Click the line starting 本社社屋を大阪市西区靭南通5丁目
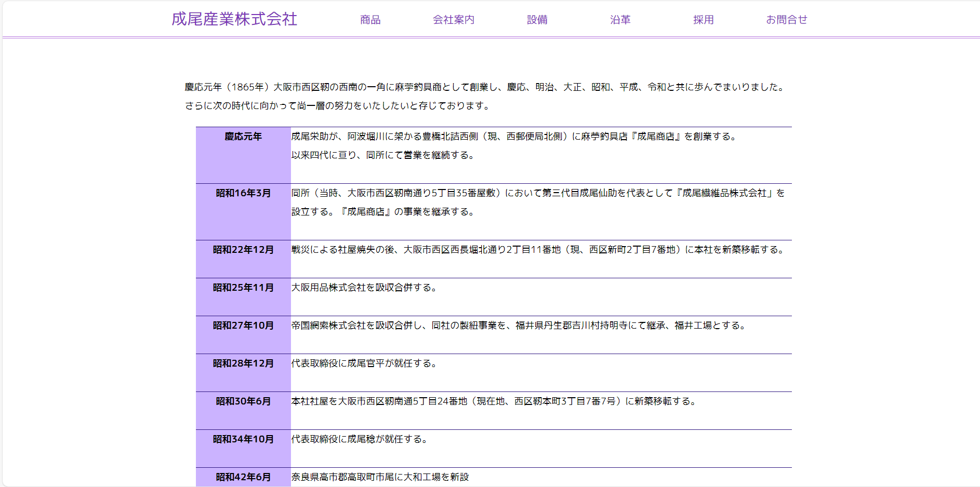 [x=494, y=401]
